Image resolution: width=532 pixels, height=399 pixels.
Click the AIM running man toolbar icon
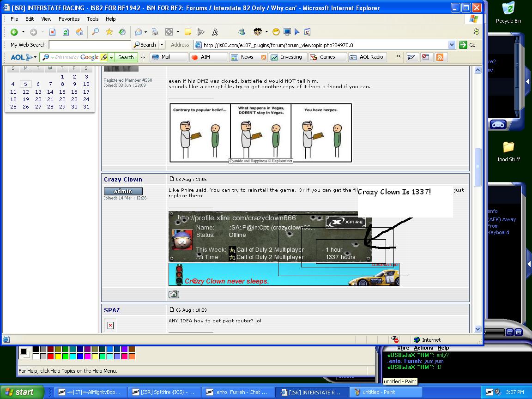pos(215,32)
